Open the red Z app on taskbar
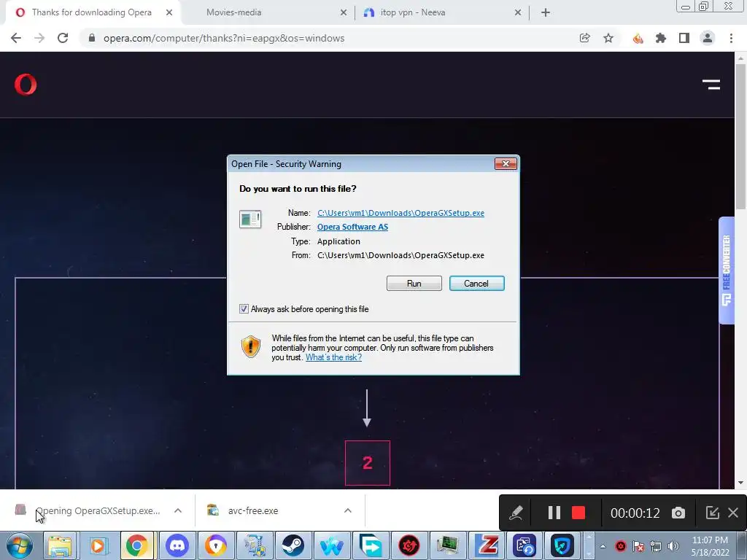This screenshot has height=560, width=747. (486, 545)
